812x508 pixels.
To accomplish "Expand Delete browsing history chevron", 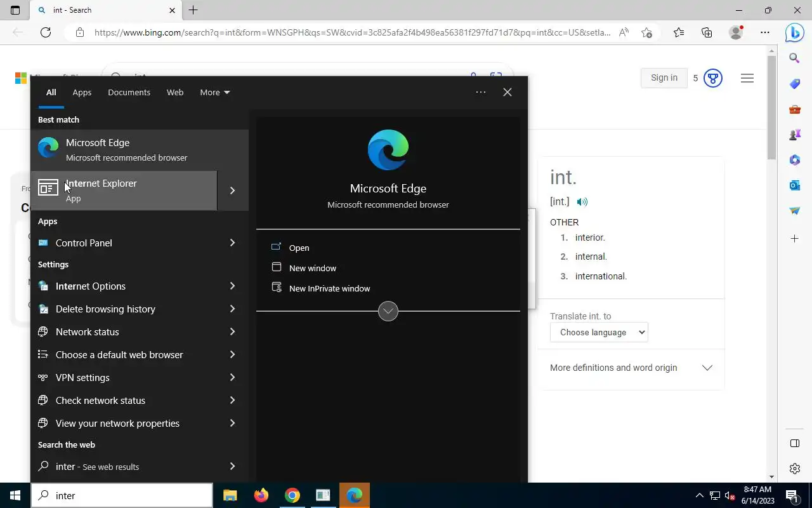I will point(233,309).
